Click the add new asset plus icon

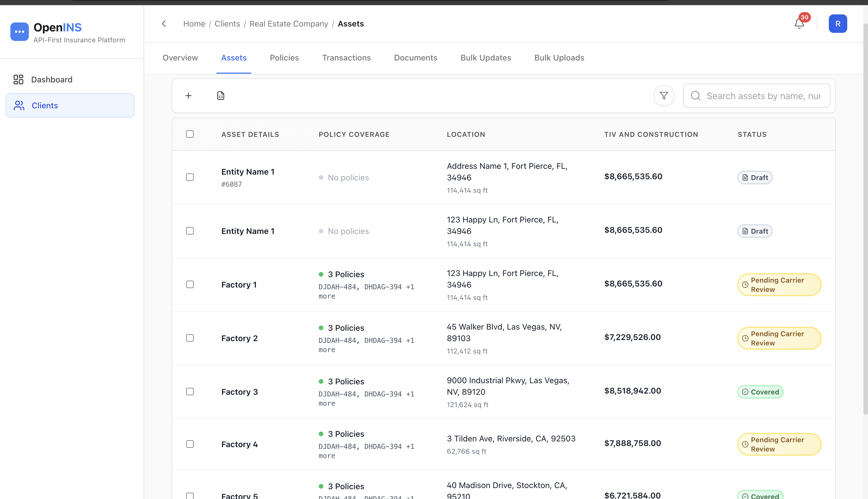188,96
